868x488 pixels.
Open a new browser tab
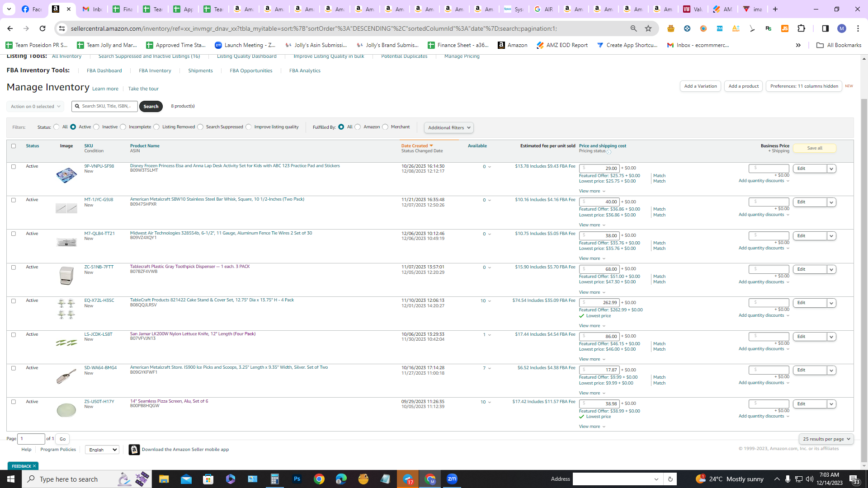[x=775, y=9]
